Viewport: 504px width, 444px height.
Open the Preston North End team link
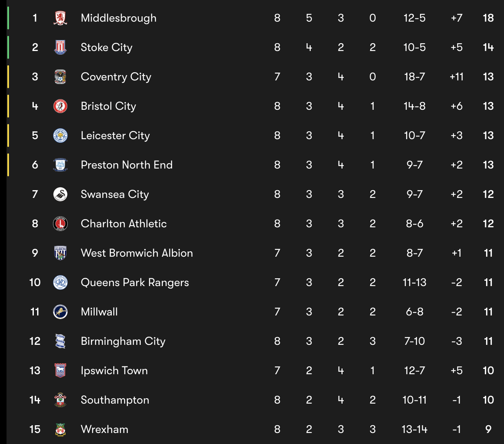click(x=127, y=165)
